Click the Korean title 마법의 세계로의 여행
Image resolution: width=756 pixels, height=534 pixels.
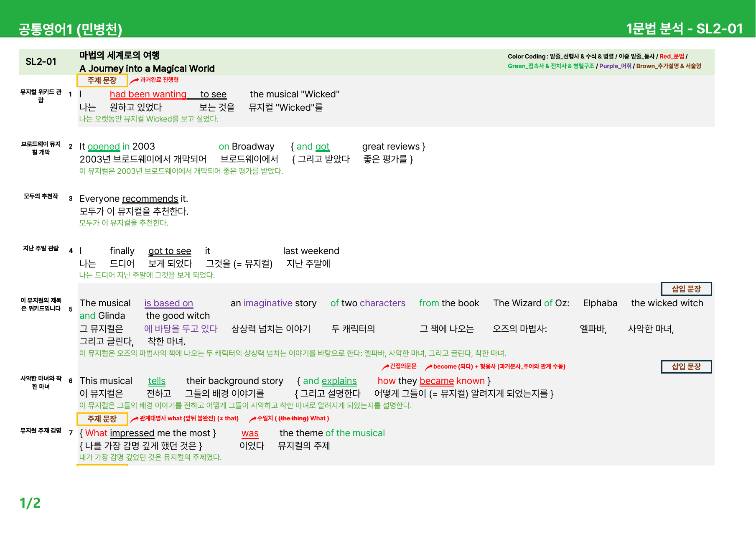[120, 55]
